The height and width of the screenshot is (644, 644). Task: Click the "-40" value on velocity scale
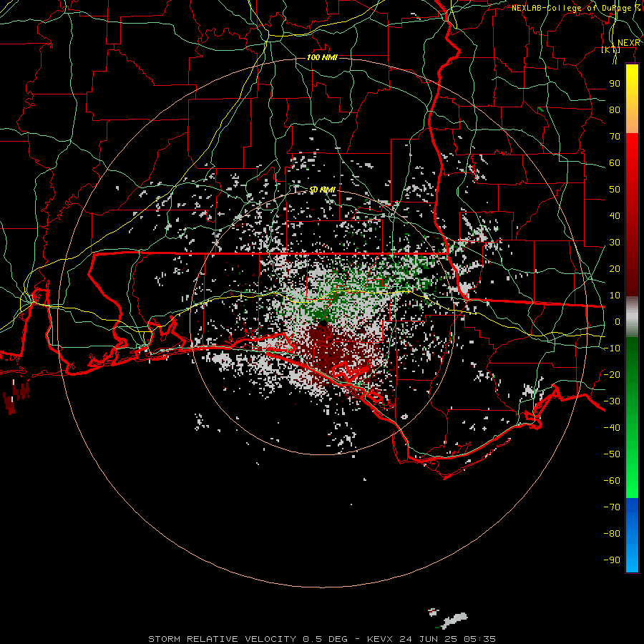click(x=612, y=428)
